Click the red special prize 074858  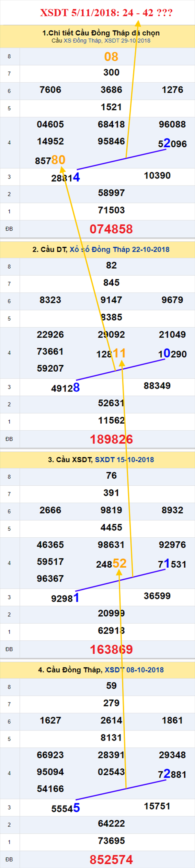111,229
